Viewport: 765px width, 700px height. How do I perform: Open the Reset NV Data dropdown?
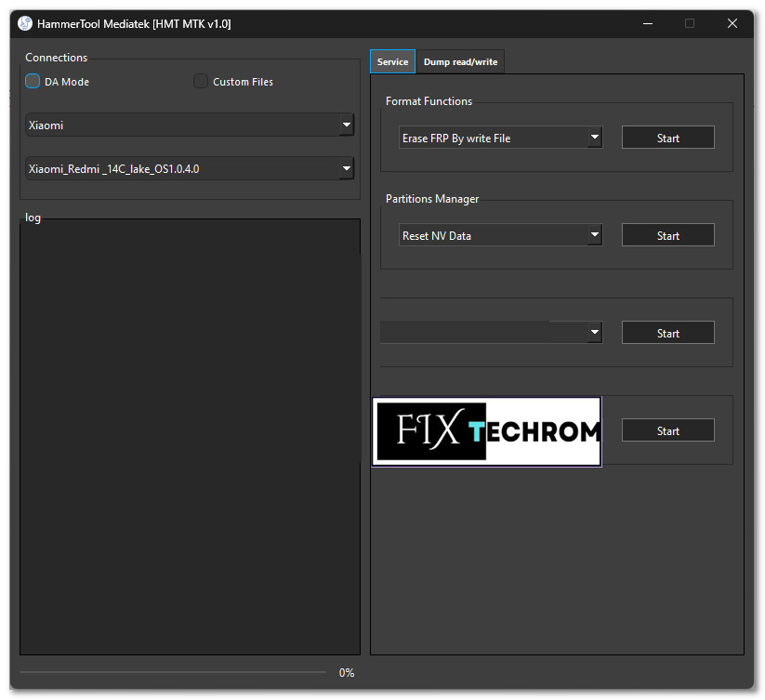tap(501, 235)
